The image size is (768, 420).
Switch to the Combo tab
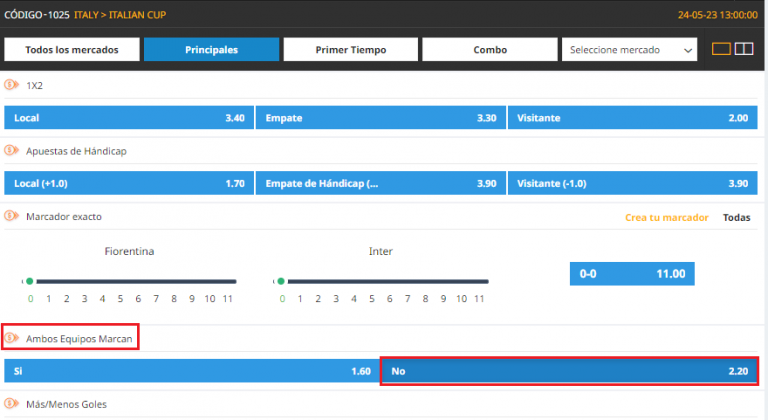[x=489, y=50]
